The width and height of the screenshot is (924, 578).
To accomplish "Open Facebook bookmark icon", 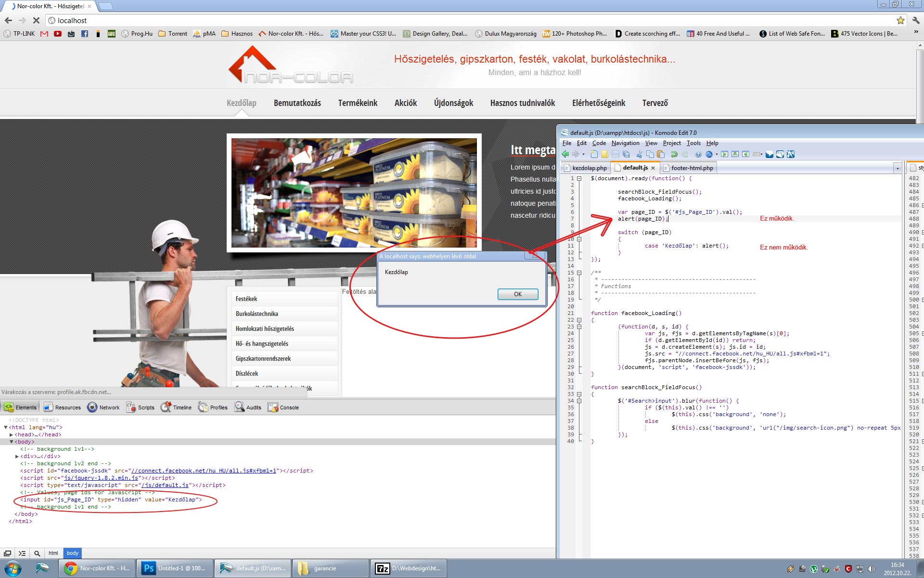I will tap(85, 34).
